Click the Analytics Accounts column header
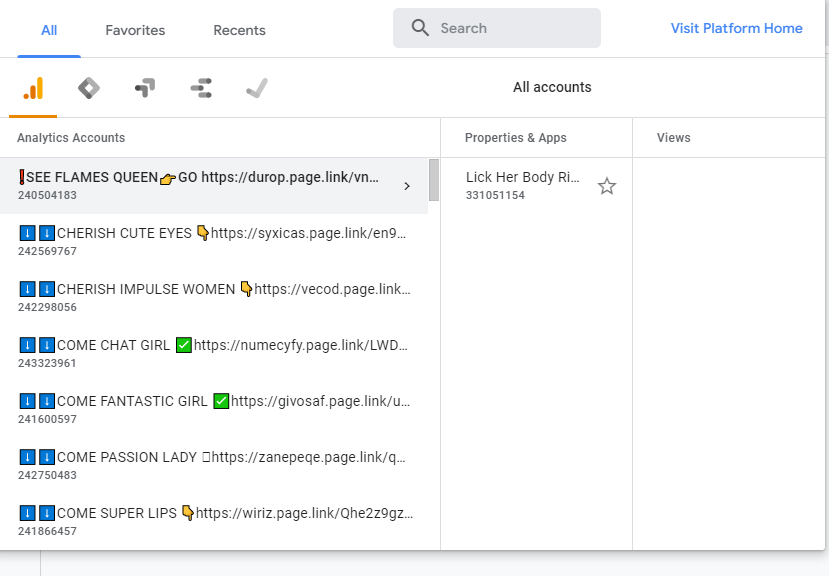Image resolution: width=829 pixels, height=576 pixels. (71, 138)
